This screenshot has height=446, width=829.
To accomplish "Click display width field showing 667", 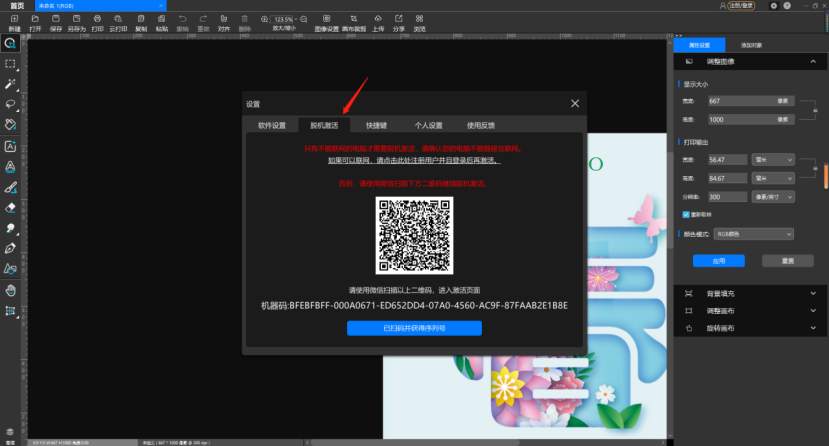I will [x=751, y=101].
